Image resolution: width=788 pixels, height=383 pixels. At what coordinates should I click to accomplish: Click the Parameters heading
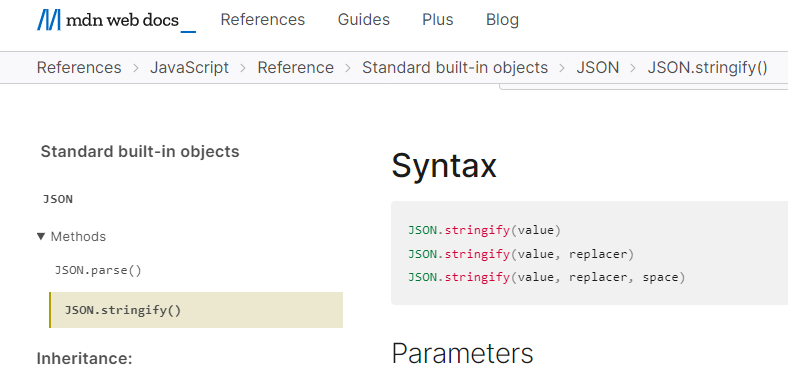(462, 353)
